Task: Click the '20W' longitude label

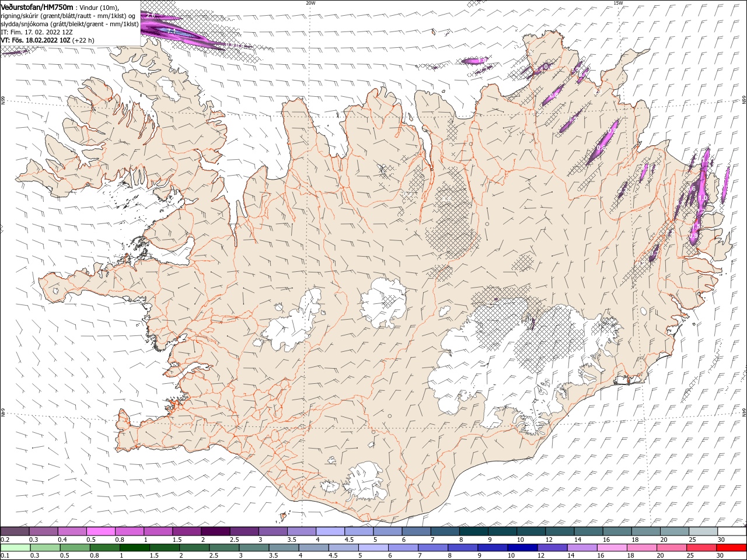Action: (310, 3)
